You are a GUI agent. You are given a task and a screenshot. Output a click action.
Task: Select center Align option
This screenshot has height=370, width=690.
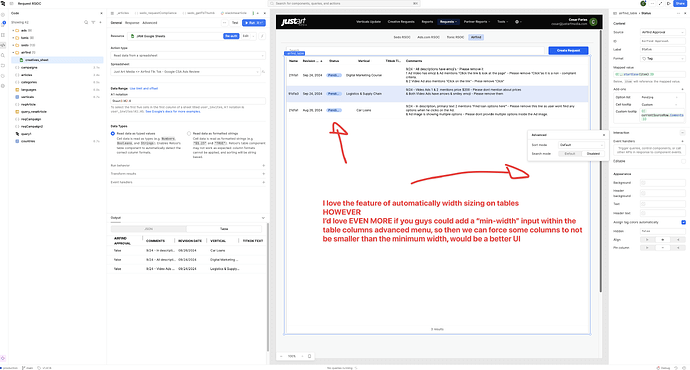click(x=662, y=240)
